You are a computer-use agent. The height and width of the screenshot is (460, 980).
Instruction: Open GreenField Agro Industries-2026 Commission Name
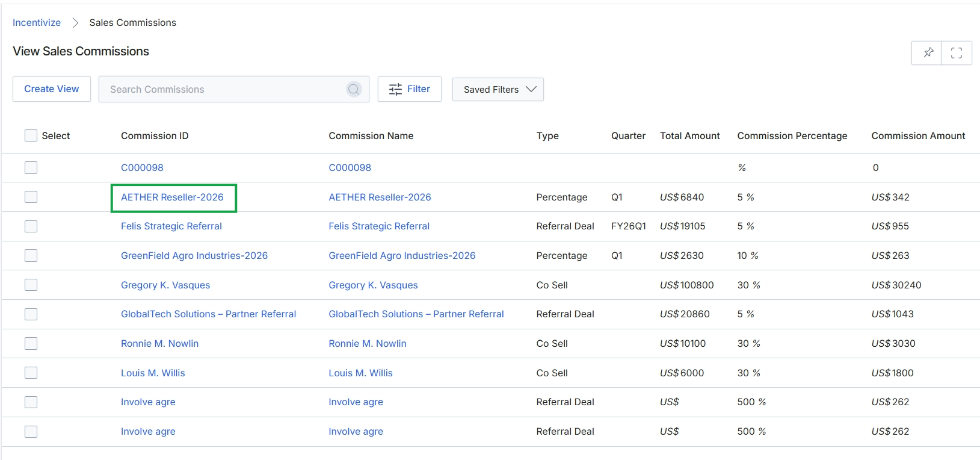pos(402,255)
